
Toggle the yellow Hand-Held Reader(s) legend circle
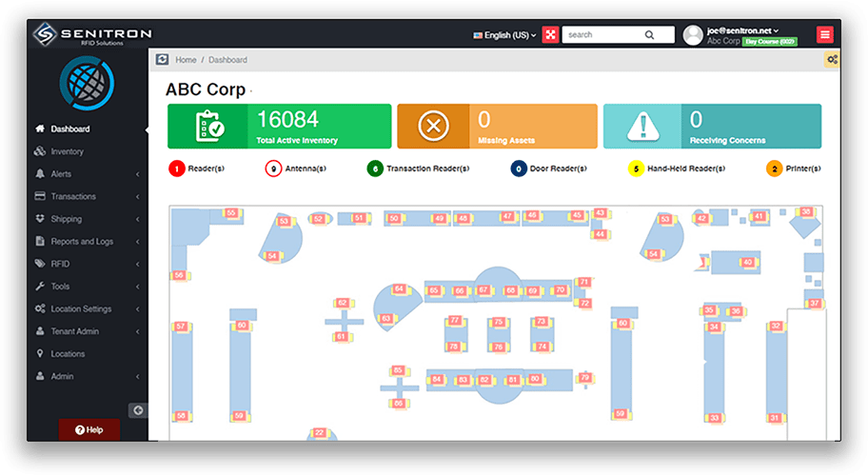coord(636,169)
